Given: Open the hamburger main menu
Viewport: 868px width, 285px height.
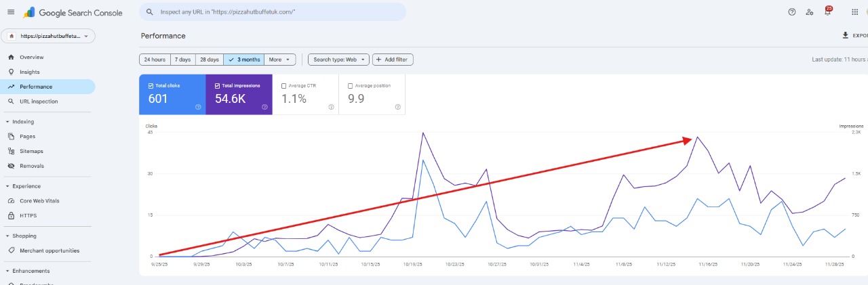Looking at the screenshot, I should [10, 12].
